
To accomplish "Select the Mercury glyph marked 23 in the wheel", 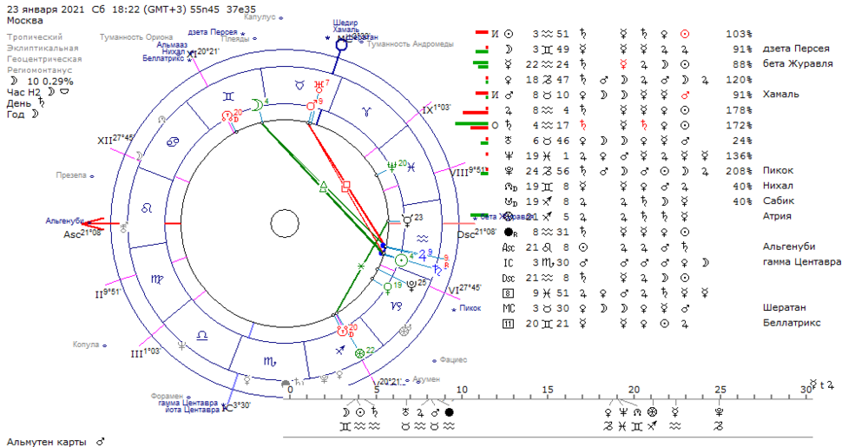I will pos(408,220).
